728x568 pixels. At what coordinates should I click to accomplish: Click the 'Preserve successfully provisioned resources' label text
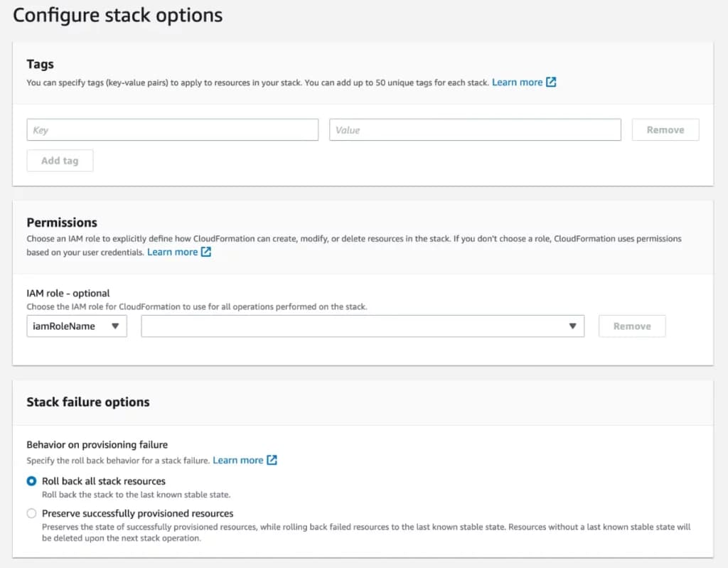click(x=137, y=513)
